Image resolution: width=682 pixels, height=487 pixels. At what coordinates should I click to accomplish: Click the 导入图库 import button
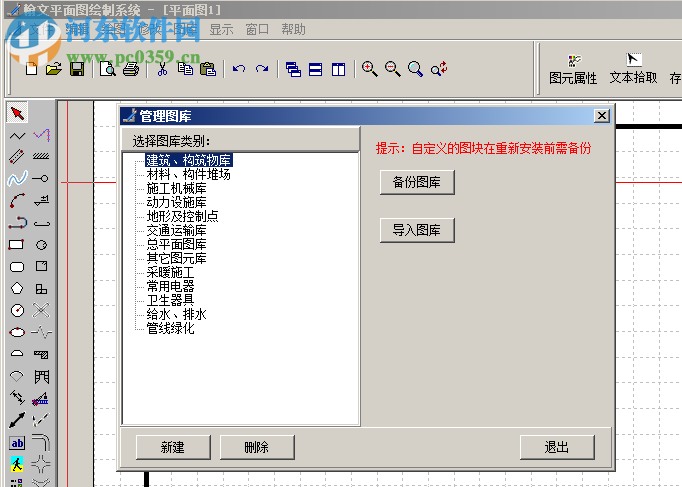pos(417,230)
